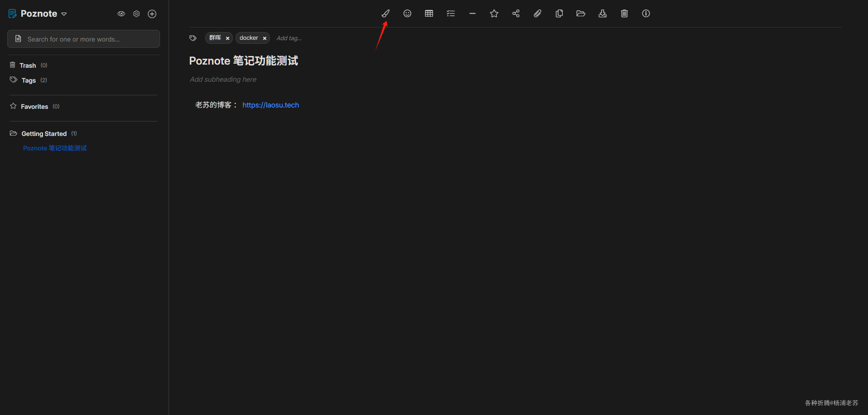Open Favorites section in sidebar
This screenshot has height=415, width=868.
pos(35,107)
